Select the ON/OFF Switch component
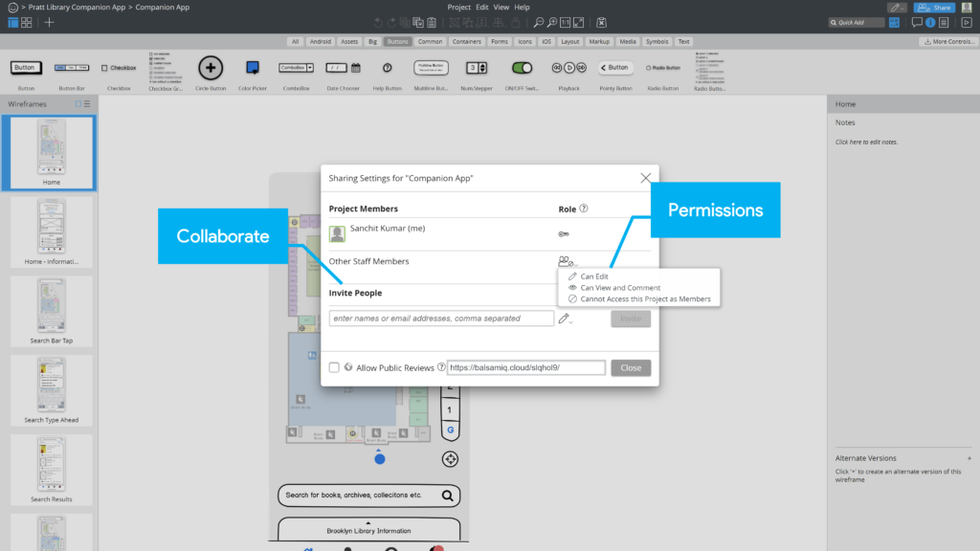 (521, 68)
